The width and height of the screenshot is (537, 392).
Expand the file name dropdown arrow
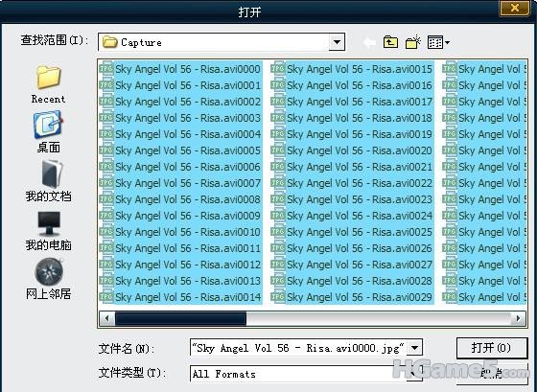click(x=414, y=348)
